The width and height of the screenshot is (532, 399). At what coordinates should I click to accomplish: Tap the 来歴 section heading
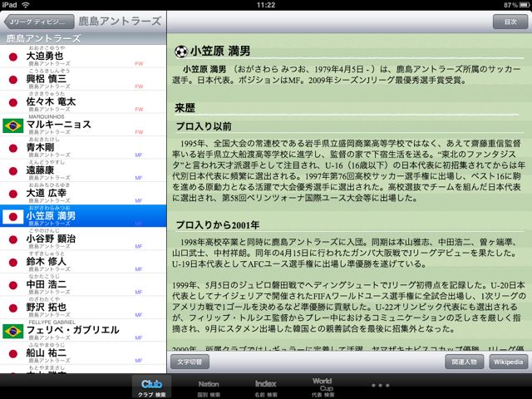[x=185, y=108]
